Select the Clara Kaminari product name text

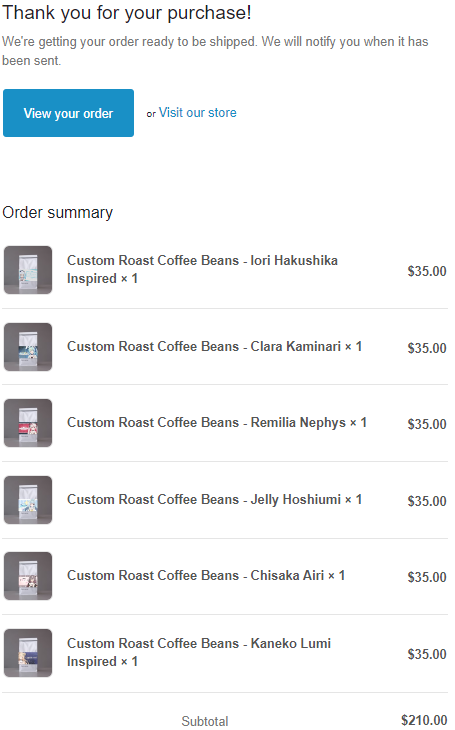point(214,346)
